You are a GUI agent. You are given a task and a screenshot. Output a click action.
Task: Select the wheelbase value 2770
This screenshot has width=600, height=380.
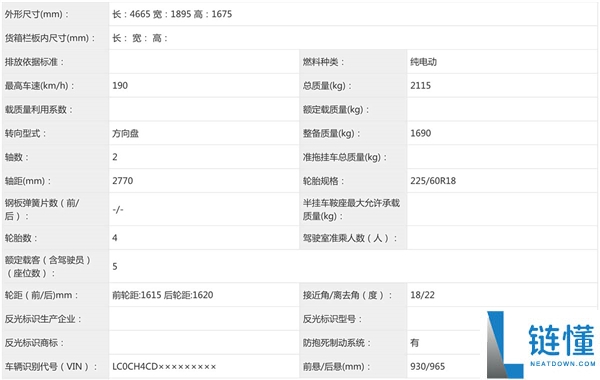point(122,181)
